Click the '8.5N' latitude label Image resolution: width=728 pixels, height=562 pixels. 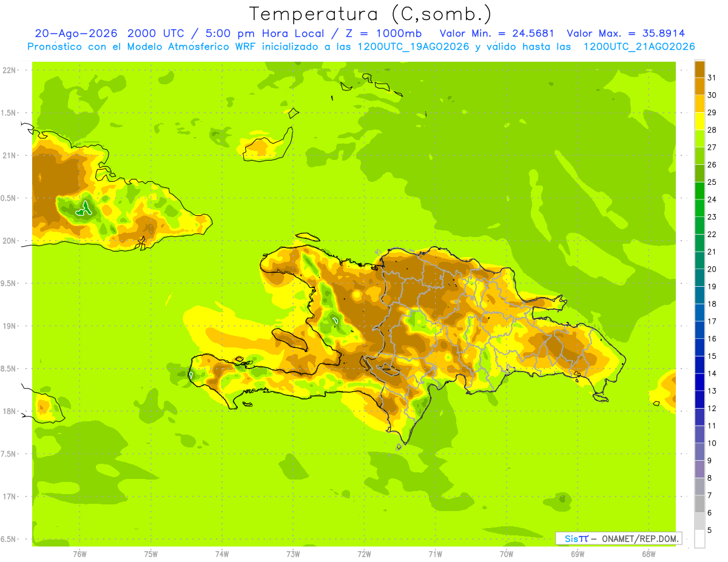8,369
